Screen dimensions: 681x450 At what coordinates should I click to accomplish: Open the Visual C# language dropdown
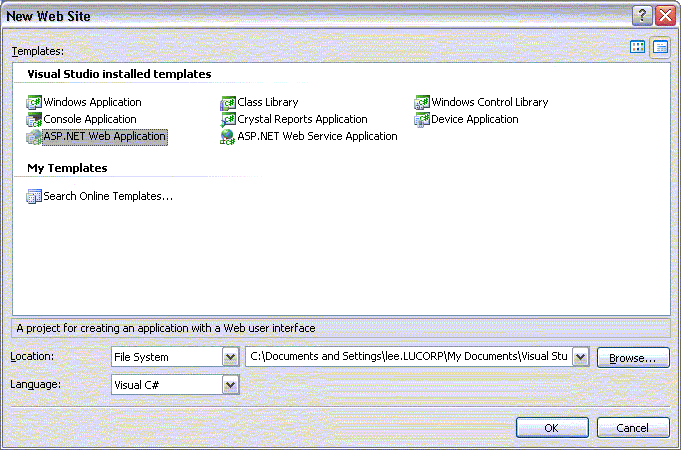tap(231, 385)
